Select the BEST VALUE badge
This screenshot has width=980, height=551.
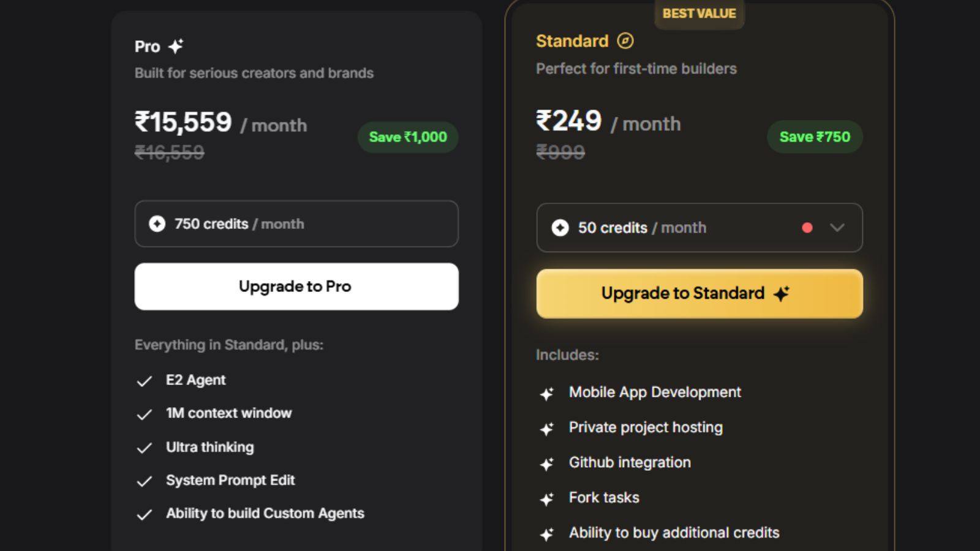click(699, 13)
